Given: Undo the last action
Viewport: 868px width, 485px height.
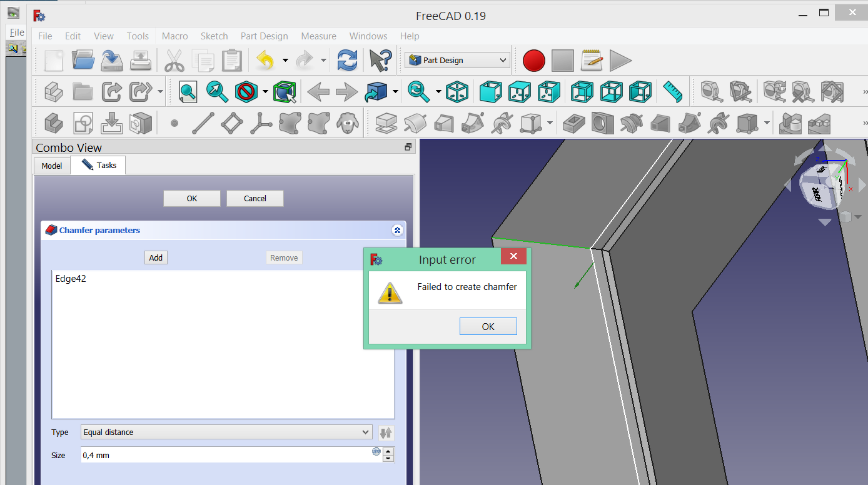Looking at the screenshot, I should [266, 61].
